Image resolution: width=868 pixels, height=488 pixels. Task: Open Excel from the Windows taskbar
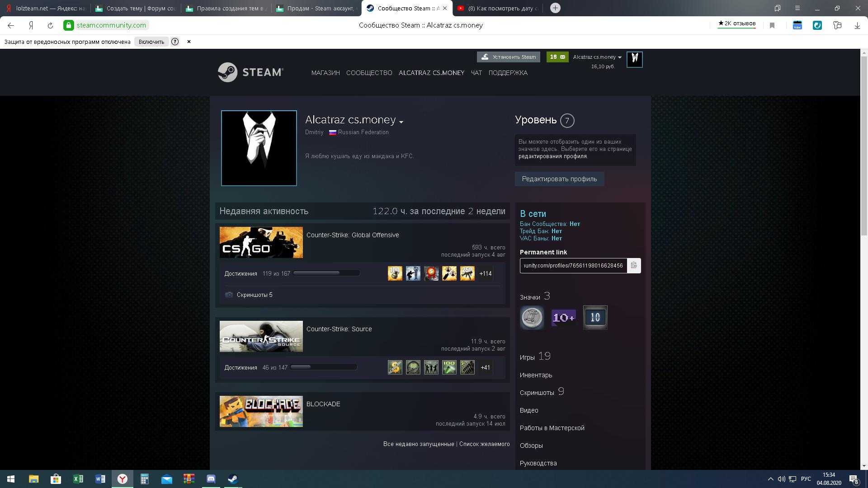[x=78, y=479]
